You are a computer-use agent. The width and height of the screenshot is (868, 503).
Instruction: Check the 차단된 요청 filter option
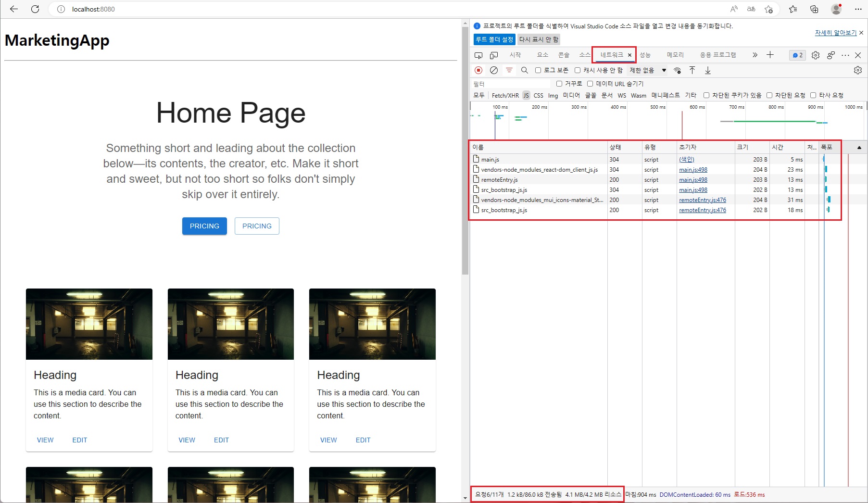point(769,95)
